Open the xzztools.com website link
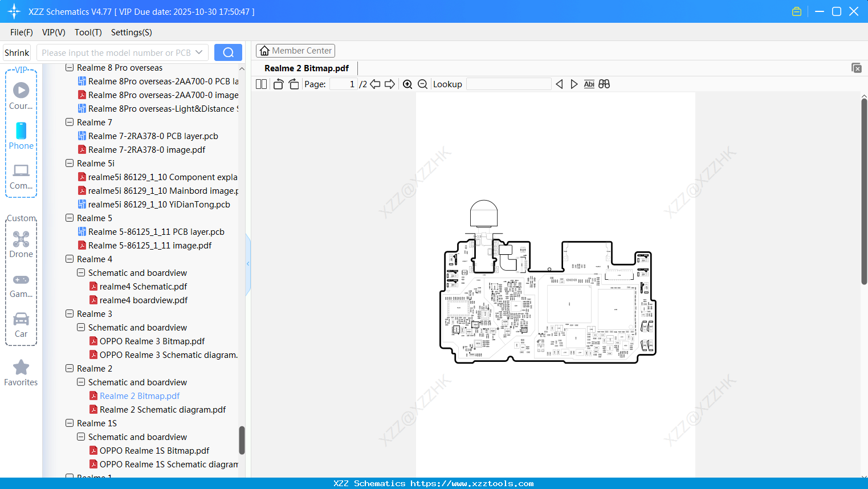Viewport: 868px width, 489px height. click(x=472, y=483)
